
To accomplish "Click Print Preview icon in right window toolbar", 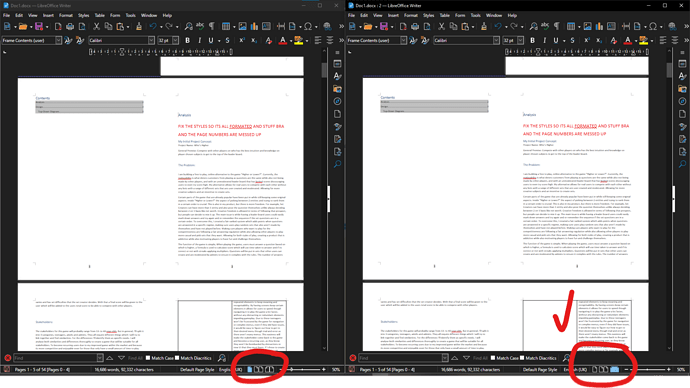I will click(x=427, y=27).
